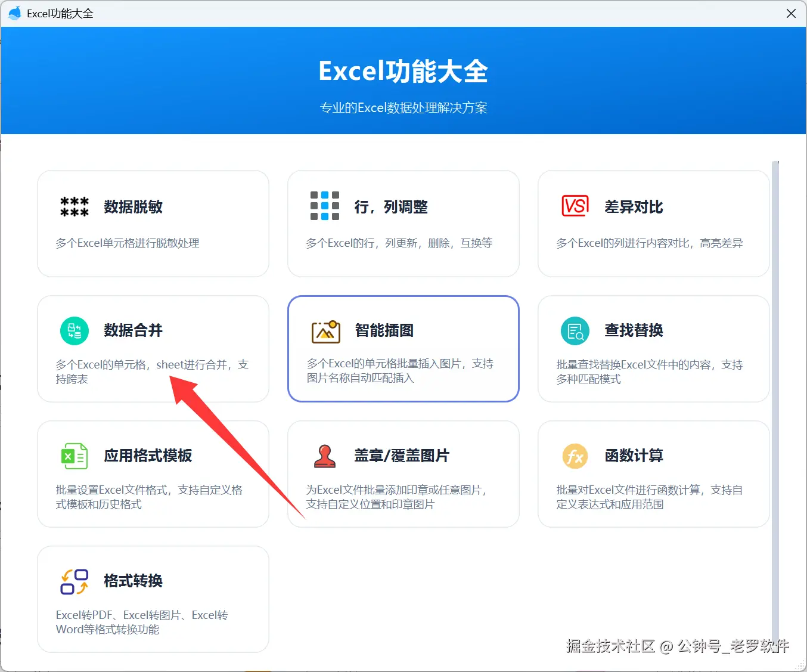
Task: Click description 多个Excel的列进行内容对比，高亮差异
Action: click(650, 243)
